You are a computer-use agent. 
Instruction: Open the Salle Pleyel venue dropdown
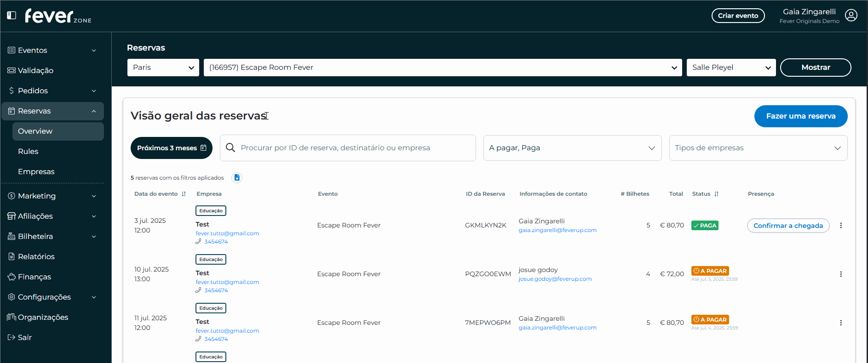(731, 68)
